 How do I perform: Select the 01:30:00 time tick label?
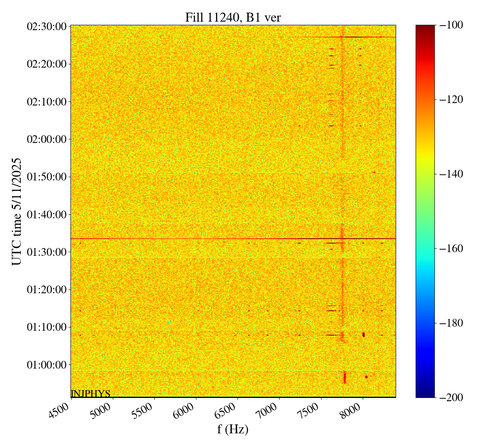[46, 252]
